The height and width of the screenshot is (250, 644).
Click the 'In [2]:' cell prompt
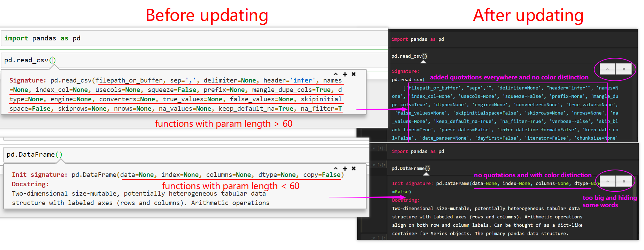point(378,165)
